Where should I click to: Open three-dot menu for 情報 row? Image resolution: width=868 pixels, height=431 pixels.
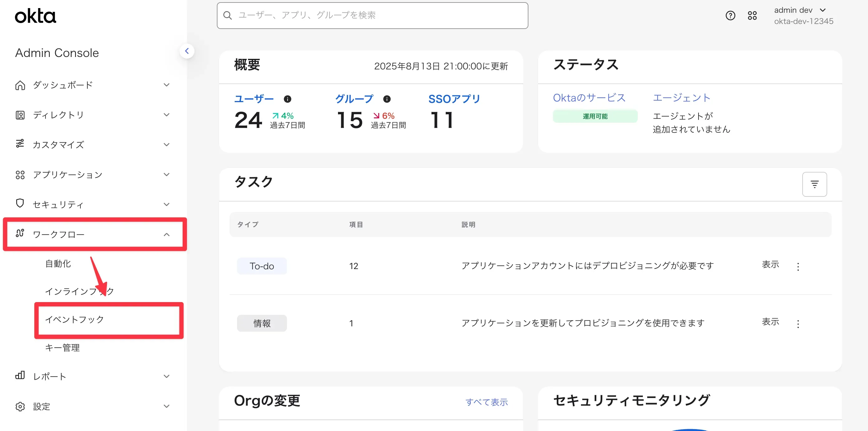point(798,324)
